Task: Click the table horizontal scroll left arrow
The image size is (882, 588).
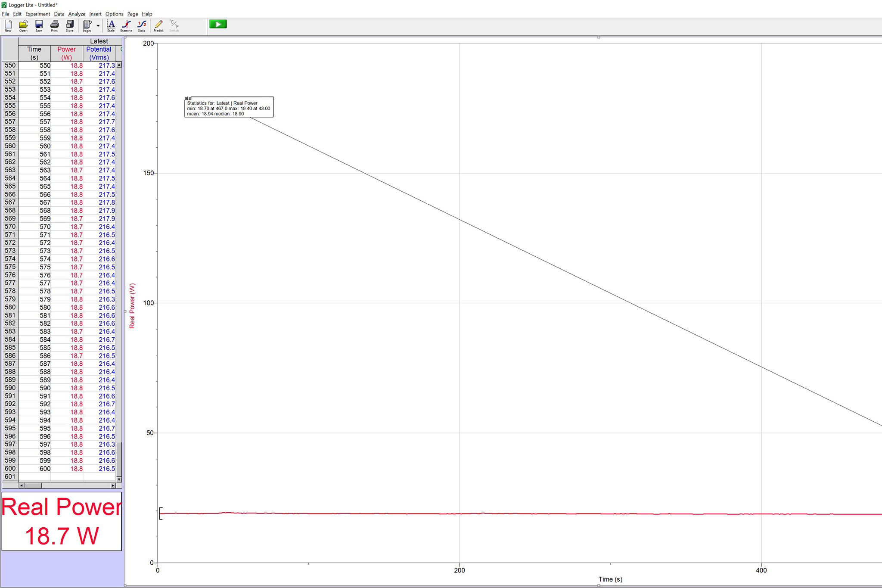Action: [22, 485]
